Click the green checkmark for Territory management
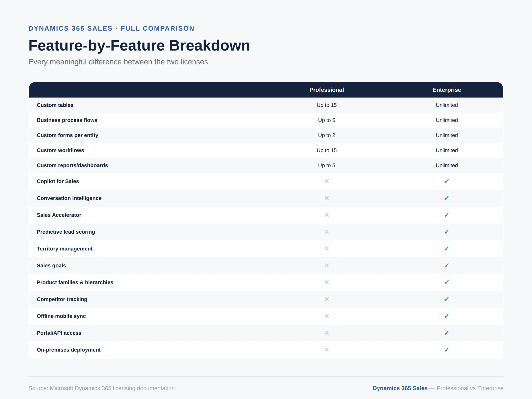 coord(447,248)
